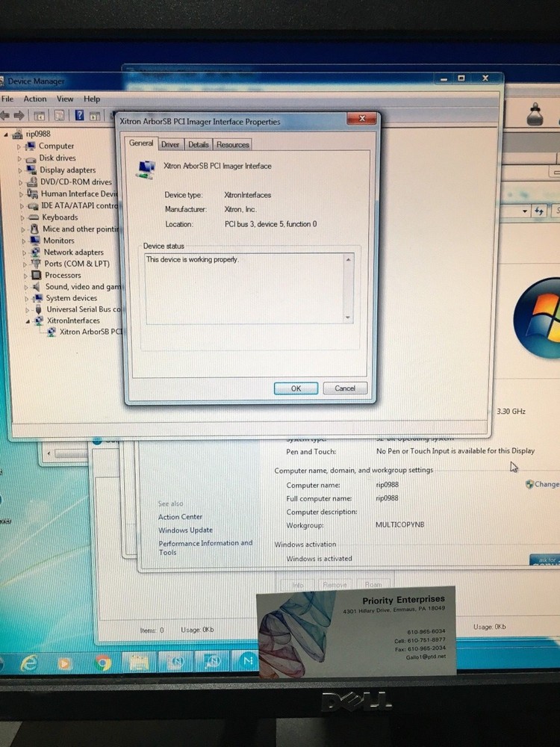Click the Display adapters category icon

click(32, 170)
